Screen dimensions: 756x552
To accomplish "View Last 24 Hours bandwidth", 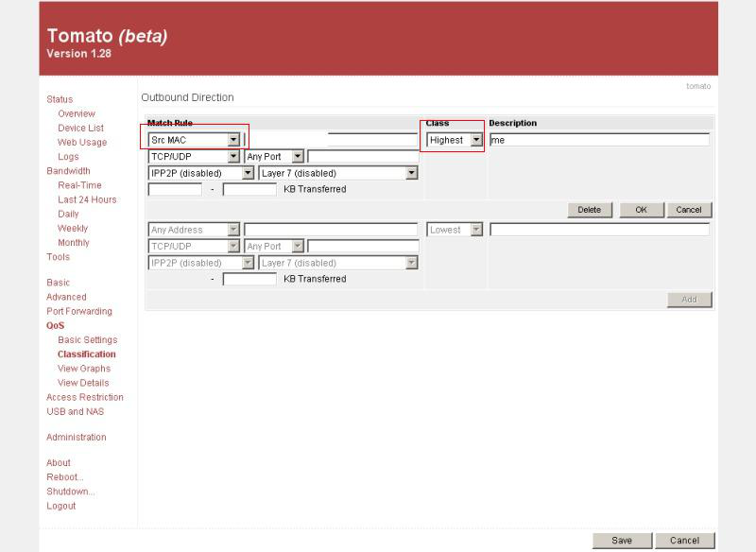I will point(87,199).
